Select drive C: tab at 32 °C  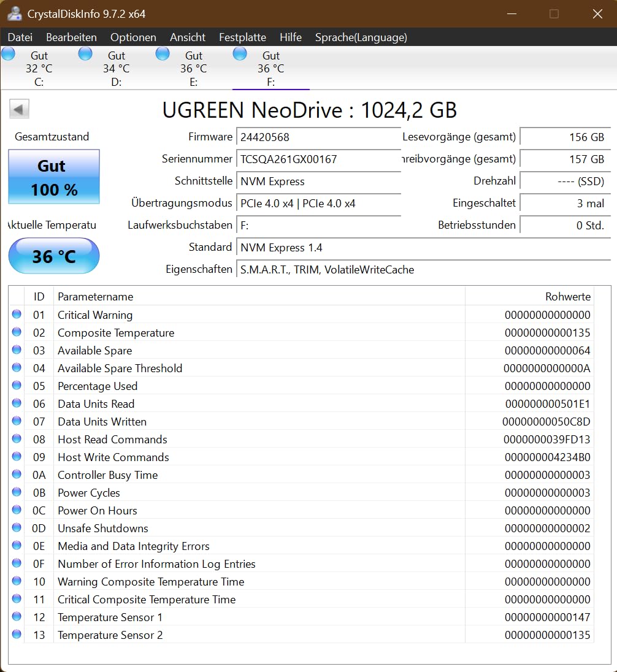click(x=39, y=68)
